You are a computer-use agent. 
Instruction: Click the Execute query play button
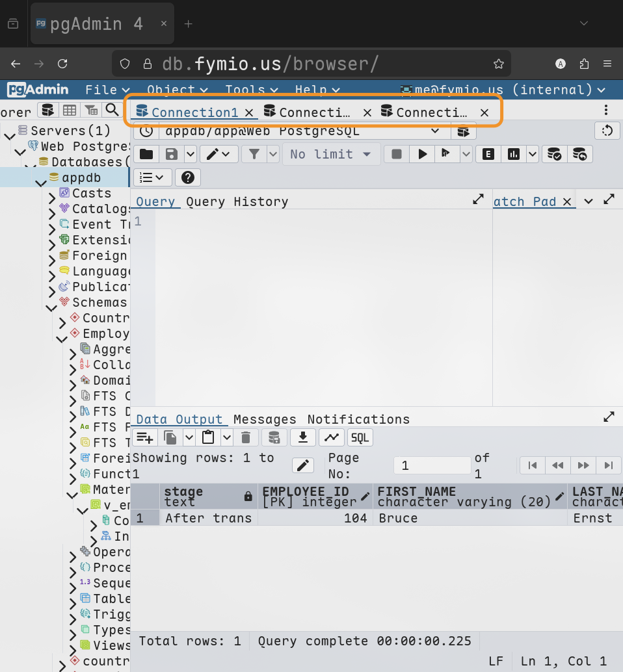423,154
